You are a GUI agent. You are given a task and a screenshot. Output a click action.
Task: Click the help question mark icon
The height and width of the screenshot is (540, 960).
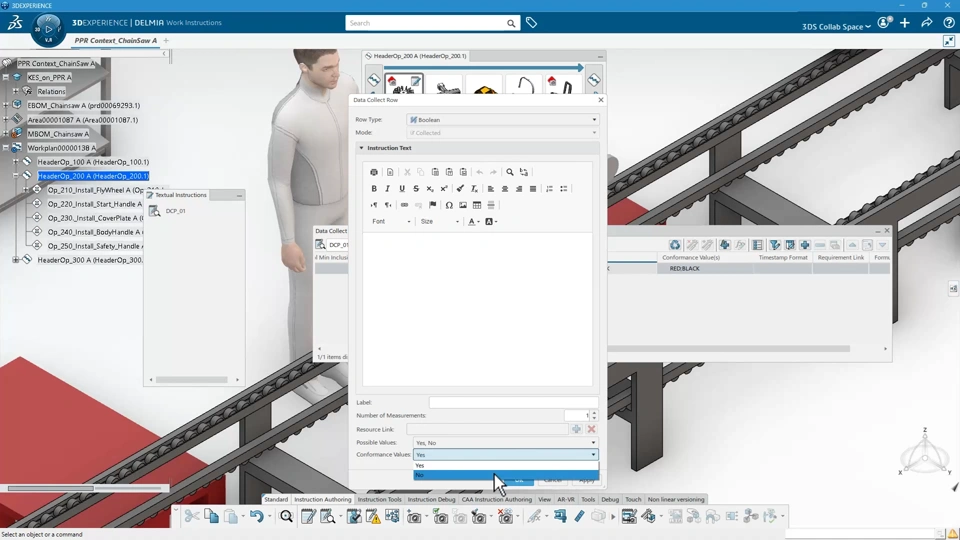point(948,23)
